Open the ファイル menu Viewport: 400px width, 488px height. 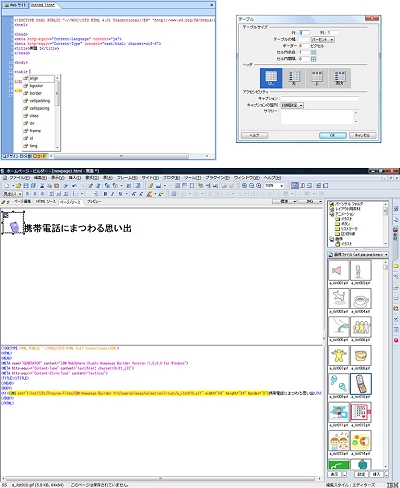[19, 178]
